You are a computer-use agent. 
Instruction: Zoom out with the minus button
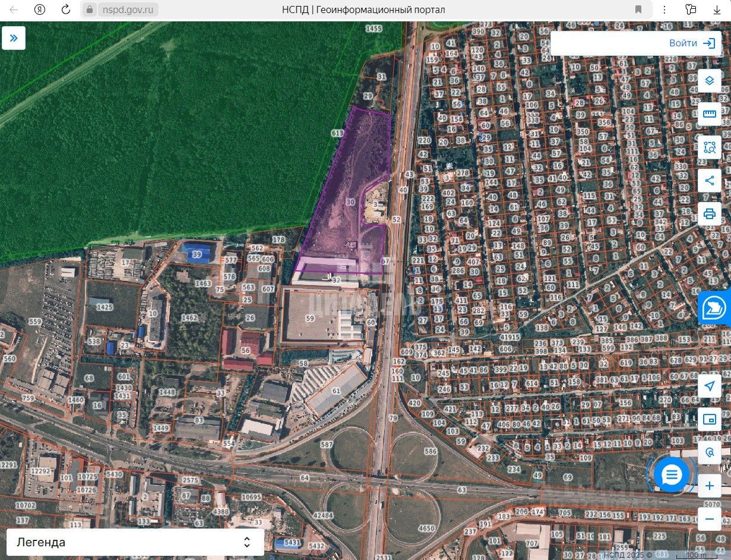tap(709, 520)
